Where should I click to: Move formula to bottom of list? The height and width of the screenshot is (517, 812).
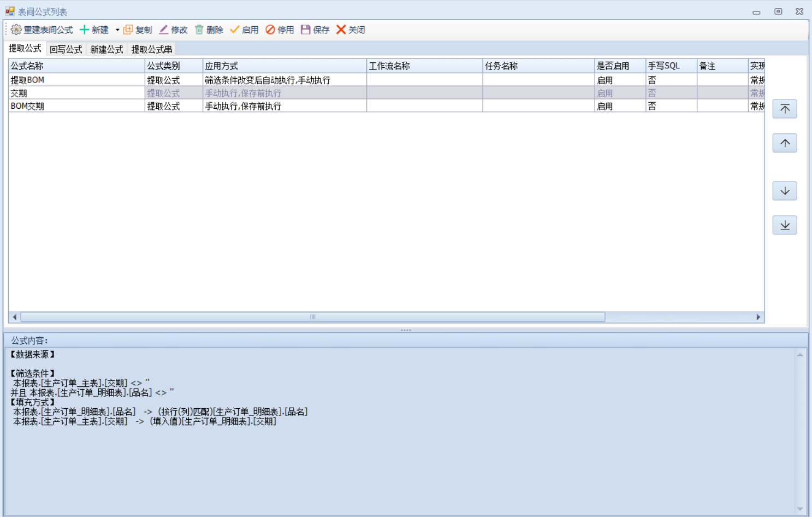click(x=785, y=225)
